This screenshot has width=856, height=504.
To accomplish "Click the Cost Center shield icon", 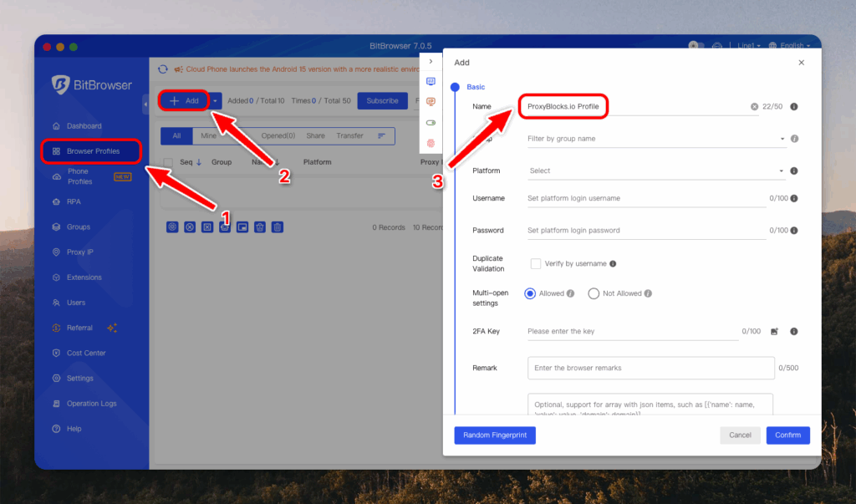I will tap(56, 353).
